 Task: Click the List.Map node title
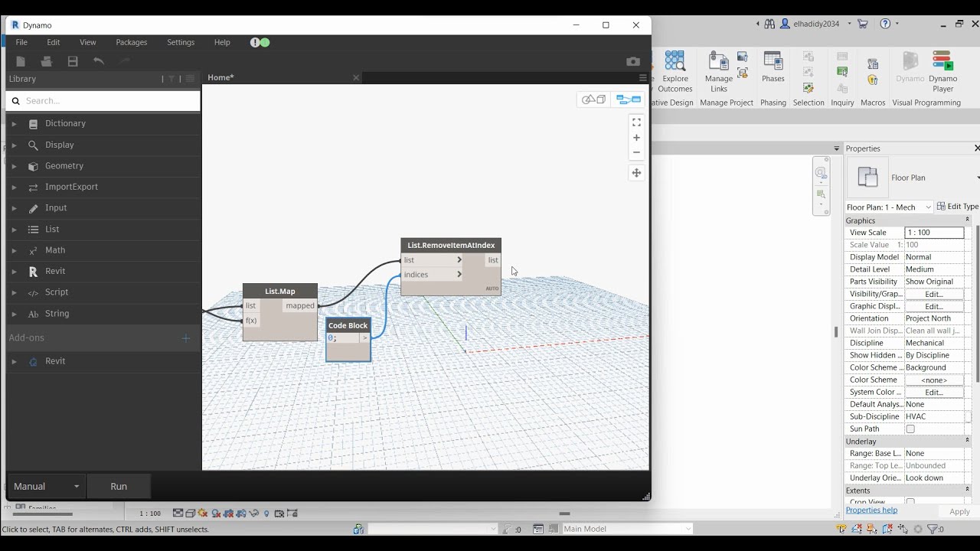tap(280, 292)
